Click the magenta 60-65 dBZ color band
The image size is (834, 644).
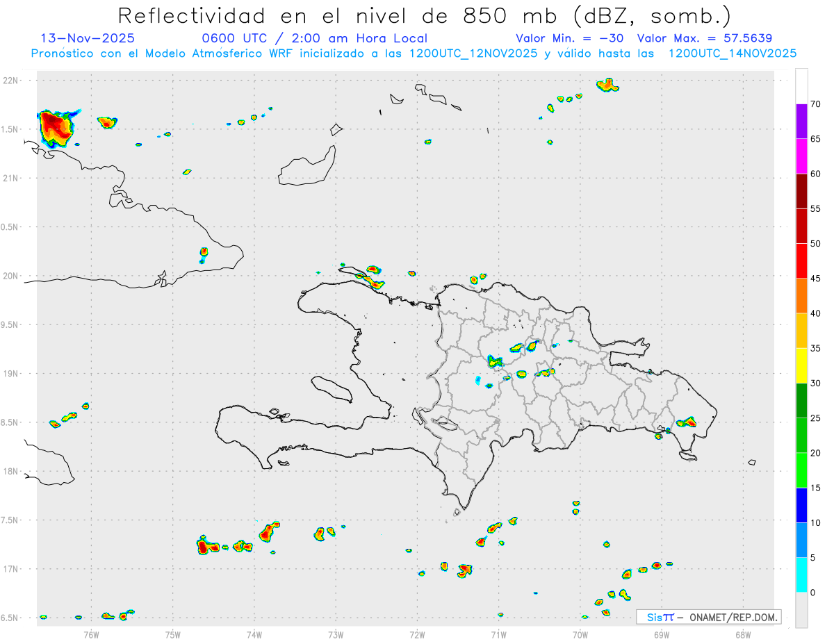pos(801,156)
